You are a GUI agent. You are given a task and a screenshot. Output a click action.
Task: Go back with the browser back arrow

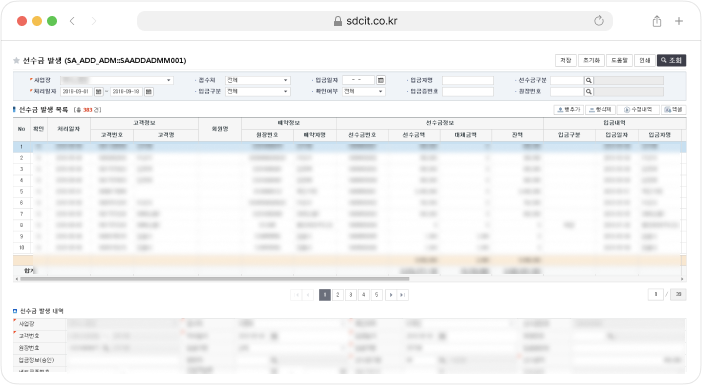coord(72,21)
